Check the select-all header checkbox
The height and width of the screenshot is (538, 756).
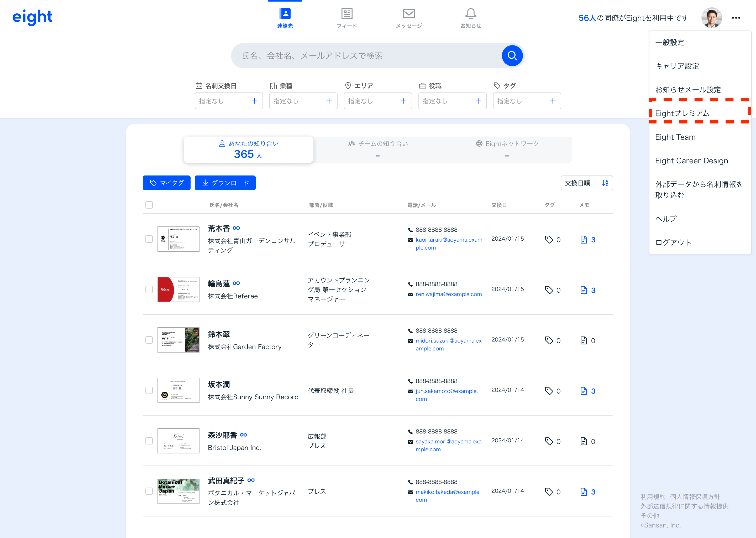click(149, 205)
